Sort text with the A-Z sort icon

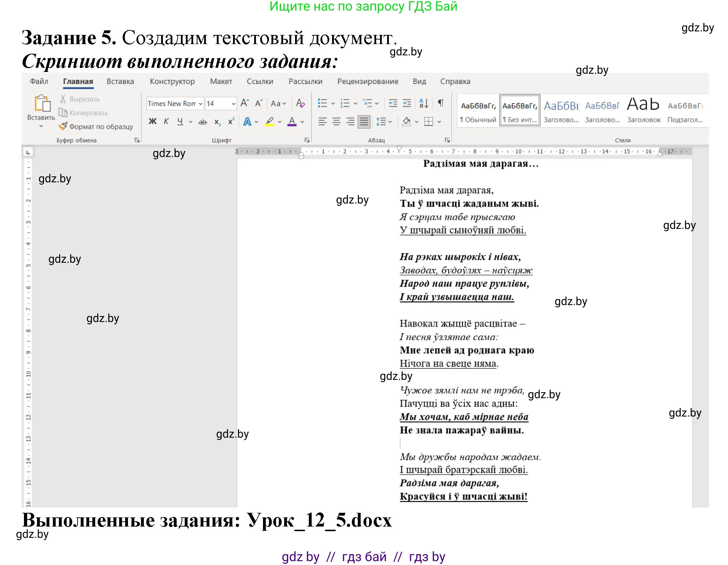coord(423,103)
